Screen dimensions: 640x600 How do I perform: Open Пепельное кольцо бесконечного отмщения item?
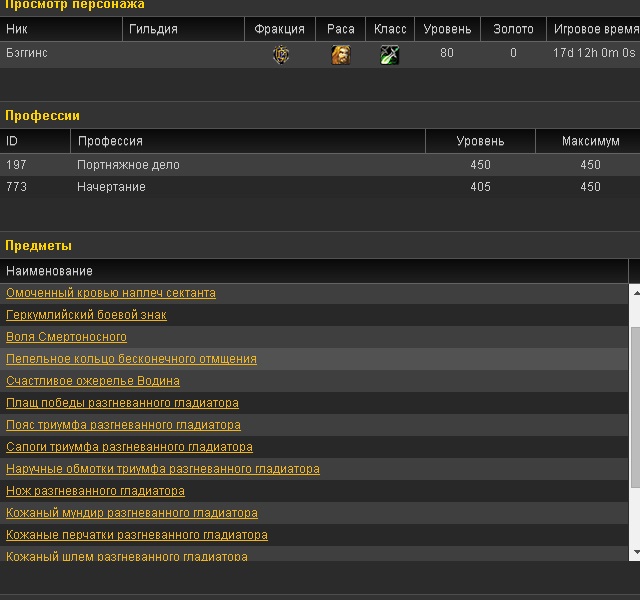pyautogui.click(x=131, y=359)
